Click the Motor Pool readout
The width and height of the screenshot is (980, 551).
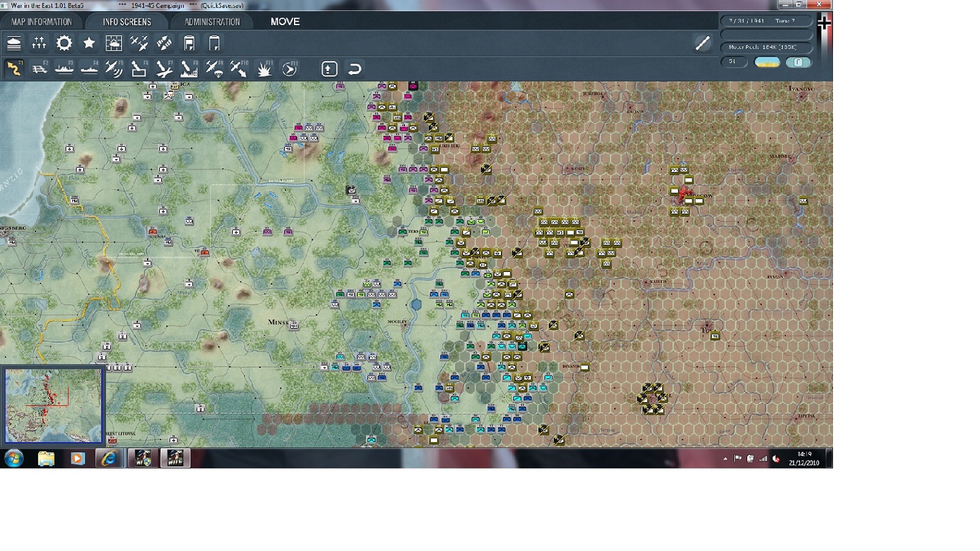point(766,47)
